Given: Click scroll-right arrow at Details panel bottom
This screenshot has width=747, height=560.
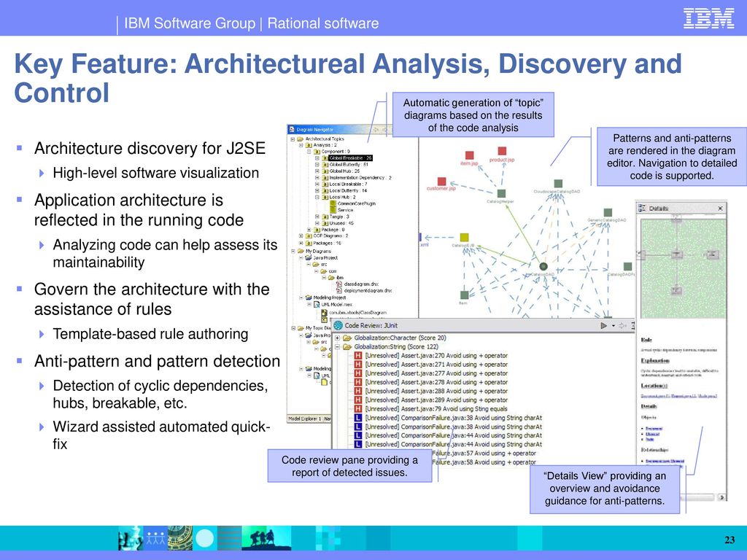Looking at the screenshot, I should pyautogui.click(x=721, y=497).
